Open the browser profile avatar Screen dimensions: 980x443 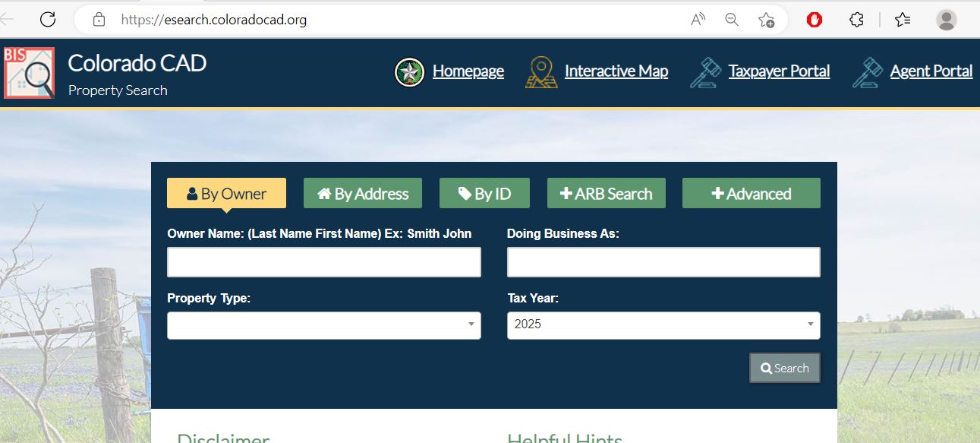946,20
